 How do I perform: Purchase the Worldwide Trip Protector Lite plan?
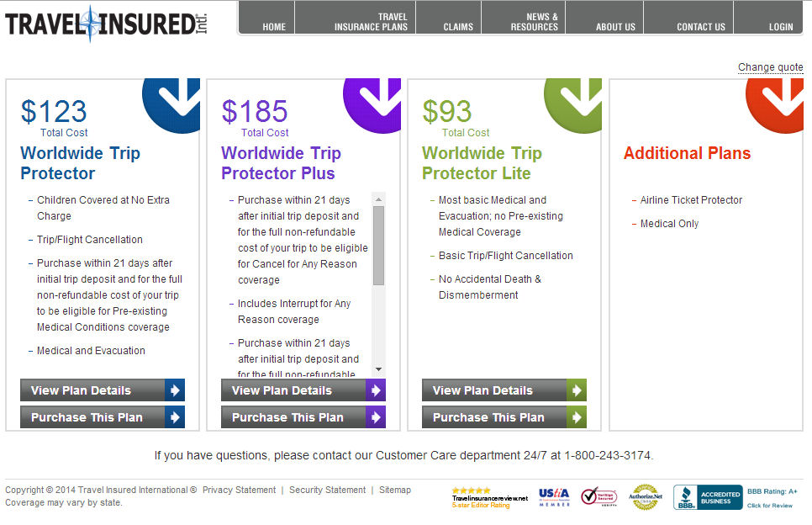point(504,417)
